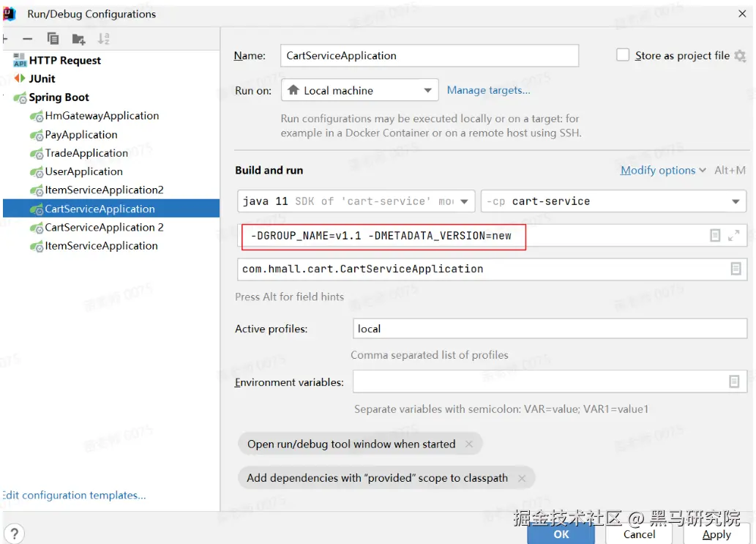Open the java 11 SDK dropdown
The height and width of the screenshot is (544, 756).
tap(356, 201)
